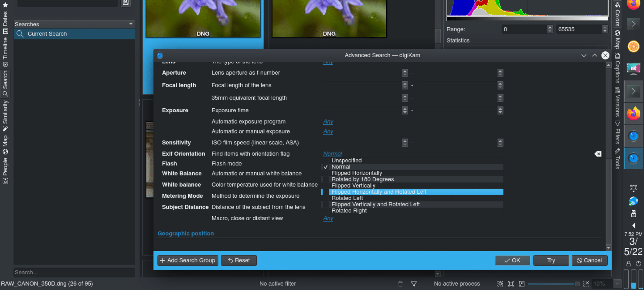Screen dimensions: 644x290
Task: Open 'Any' dropdown for Macro, close or distant view
Action: [328, 218]
